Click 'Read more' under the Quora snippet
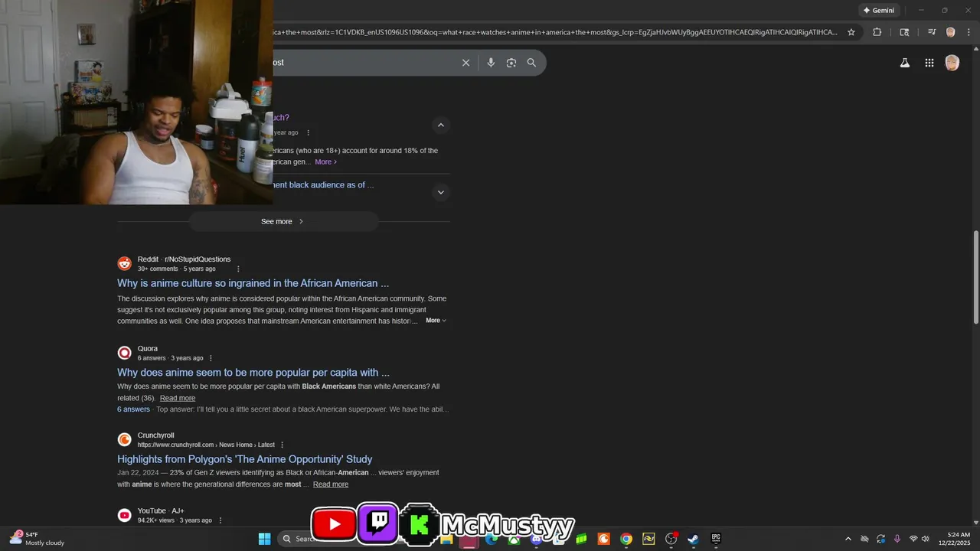Image resolution: width=980 pixels, height=551 pixels. point(178,398)
